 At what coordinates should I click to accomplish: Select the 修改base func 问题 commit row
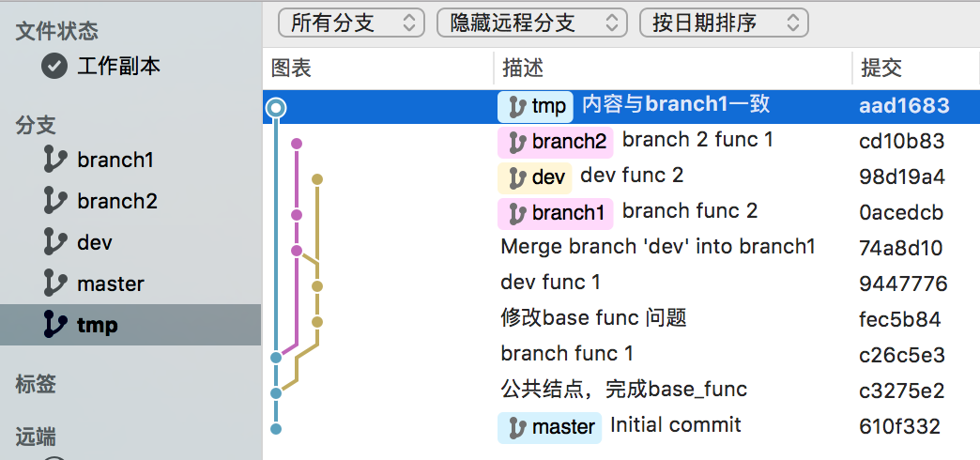[x=593, y=319]
